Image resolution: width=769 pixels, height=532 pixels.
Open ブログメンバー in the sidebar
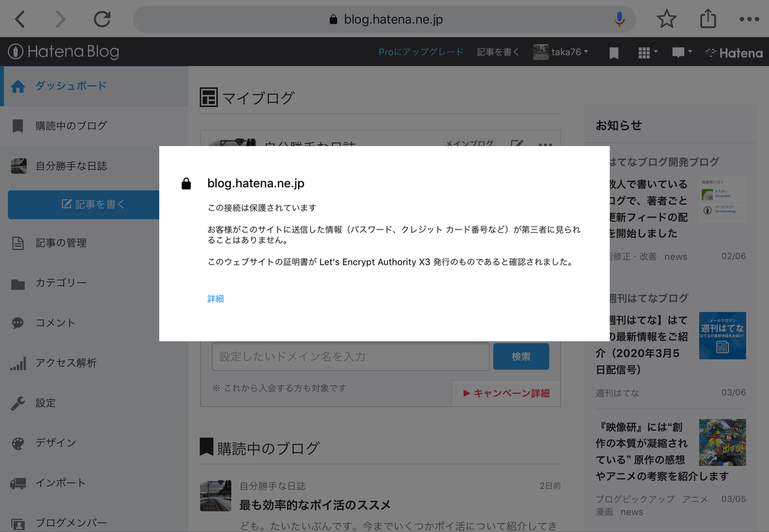point(94,522)
